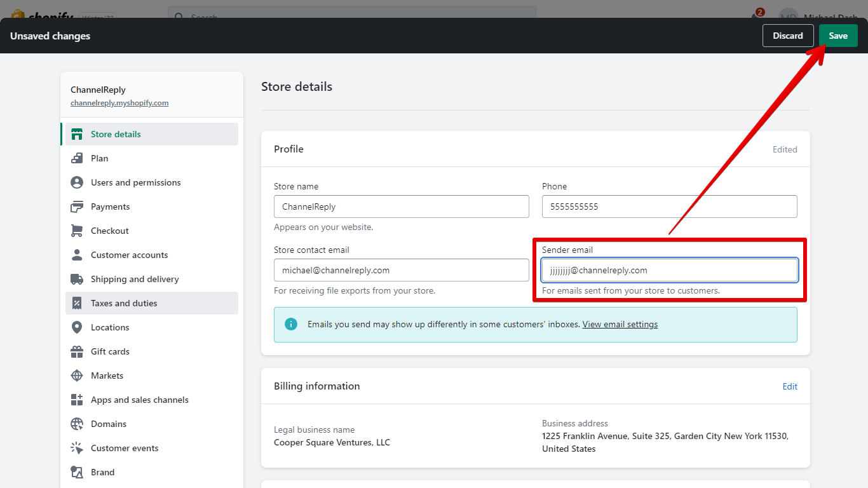Screen dimensions: 868x488
Task: Focus the Sender email field
Action: 670,270
